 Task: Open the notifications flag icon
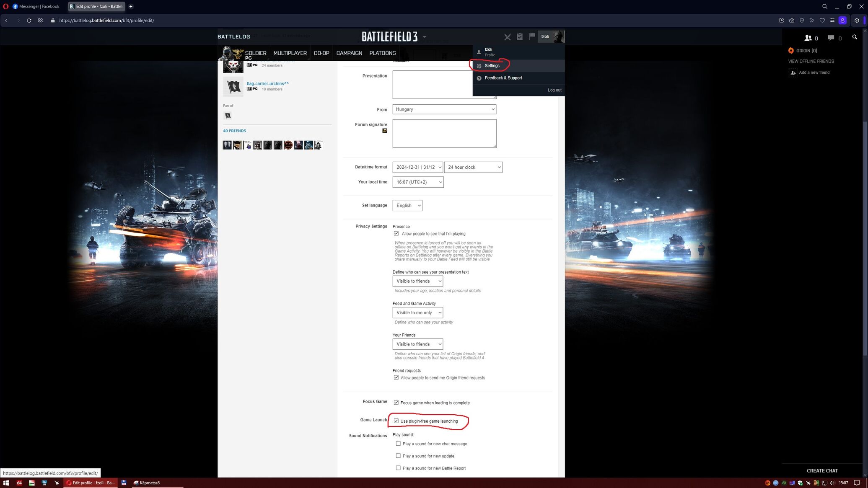pyautogui.click(x=532, y=36)
